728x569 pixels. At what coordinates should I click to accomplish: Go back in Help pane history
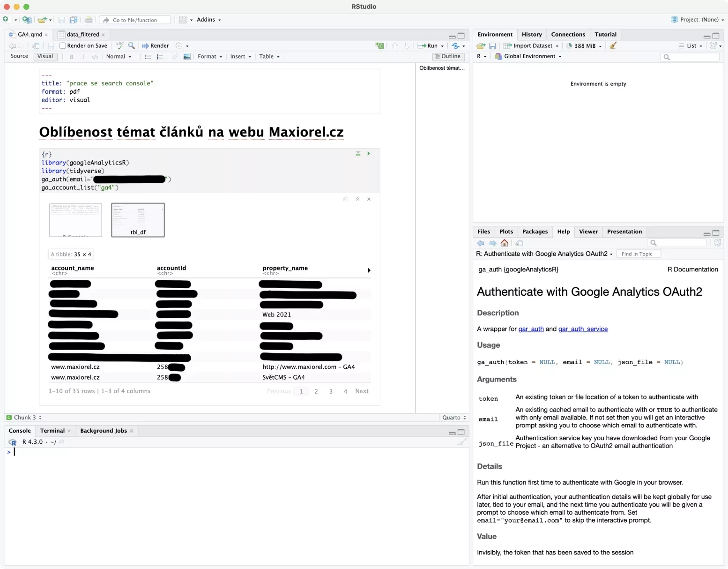(481, 243)
